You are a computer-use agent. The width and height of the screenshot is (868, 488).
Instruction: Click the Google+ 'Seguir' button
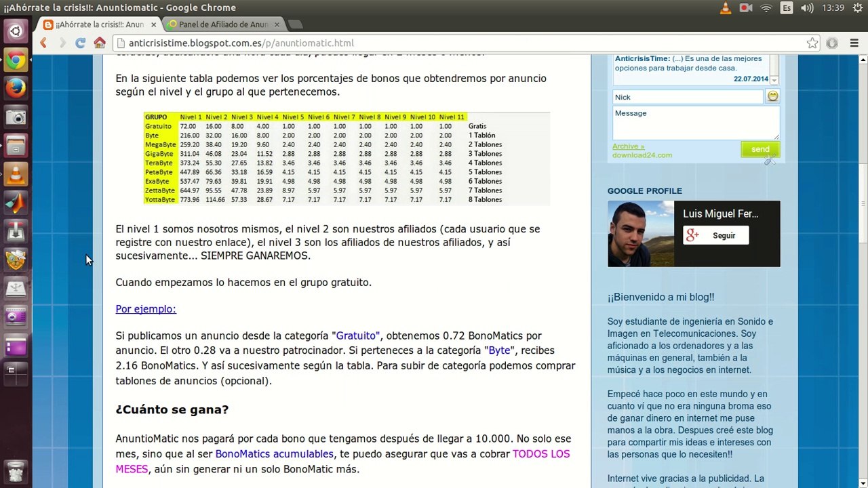coord(716,235)
